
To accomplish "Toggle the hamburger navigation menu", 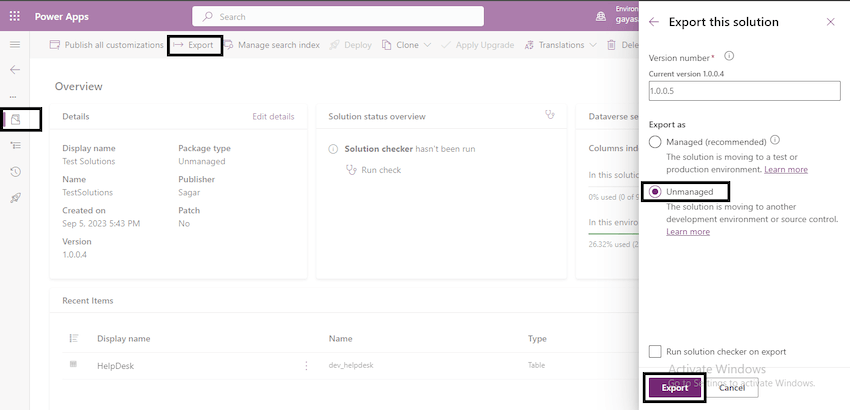I will [15, 44].
